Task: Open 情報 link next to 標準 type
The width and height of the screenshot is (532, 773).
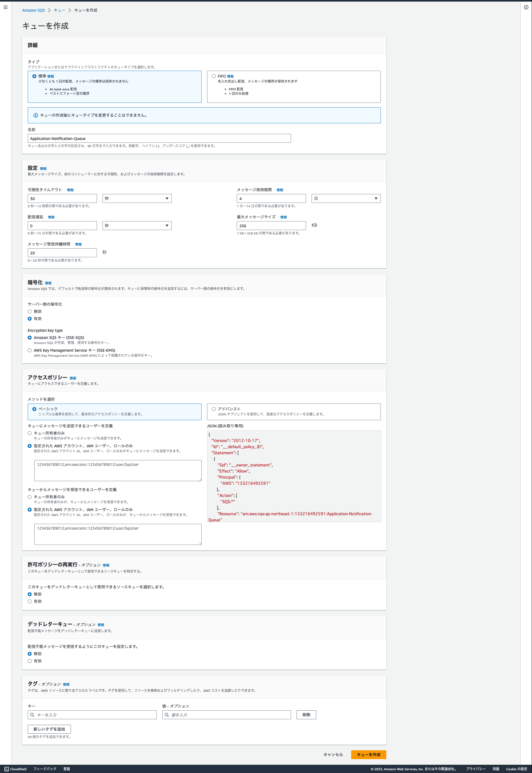Action: (x=51, y=76)
